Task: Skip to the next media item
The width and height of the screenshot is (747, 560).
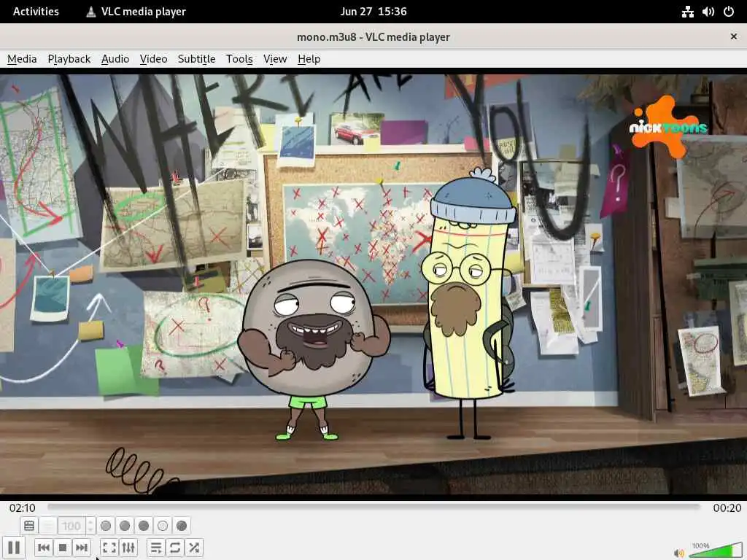Action: (x=82, y=548)
